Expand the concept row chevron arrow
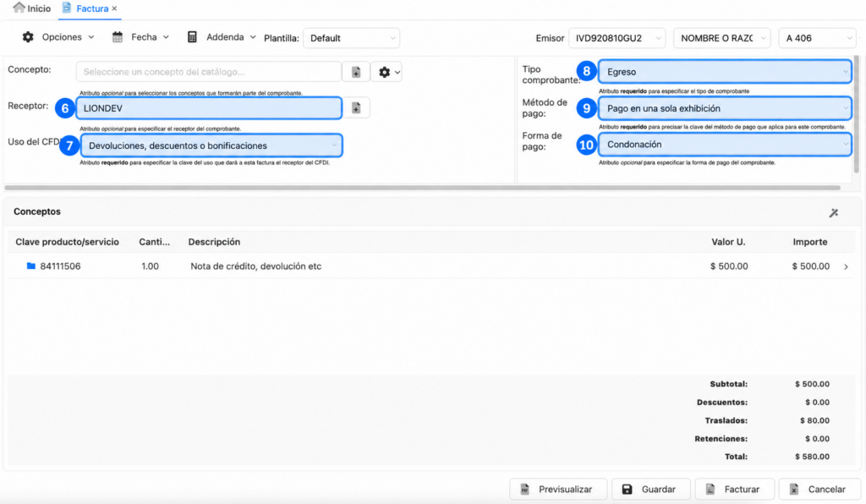 pos(846,266)
